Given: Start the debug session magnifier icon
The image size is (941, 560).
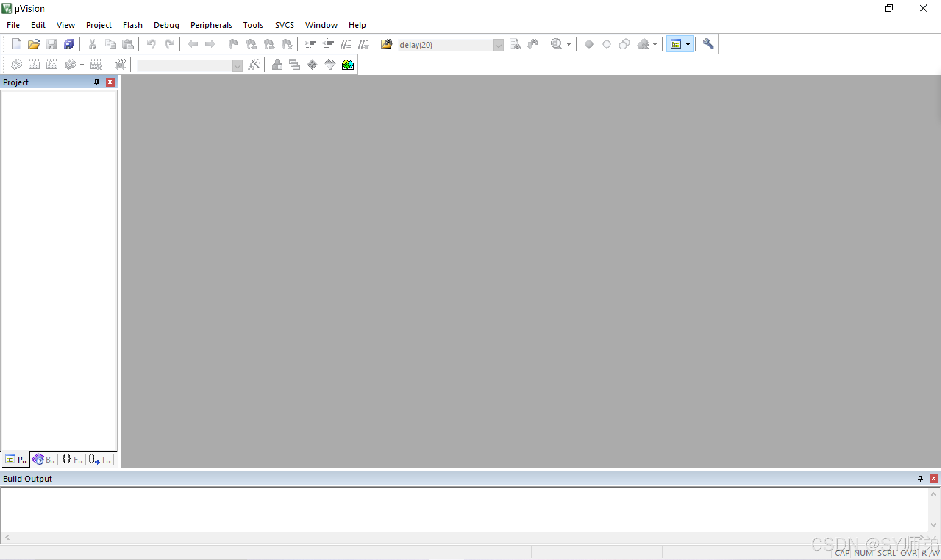Looking at the screenshot, I should point(556,44).
